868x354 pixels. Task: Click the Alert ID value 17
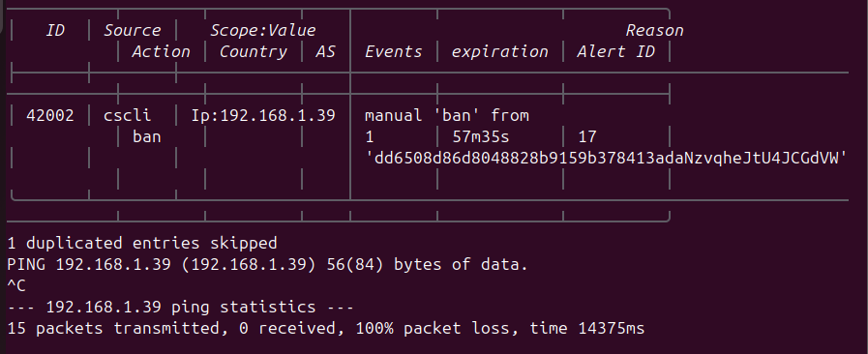[587, 136]
